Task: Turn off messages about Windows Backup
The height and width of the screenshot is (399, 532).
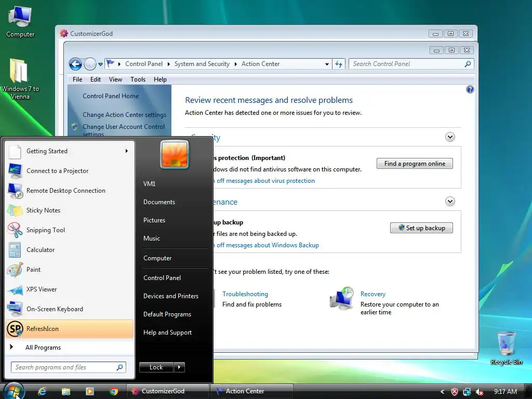Action: (x=265, y=245)
